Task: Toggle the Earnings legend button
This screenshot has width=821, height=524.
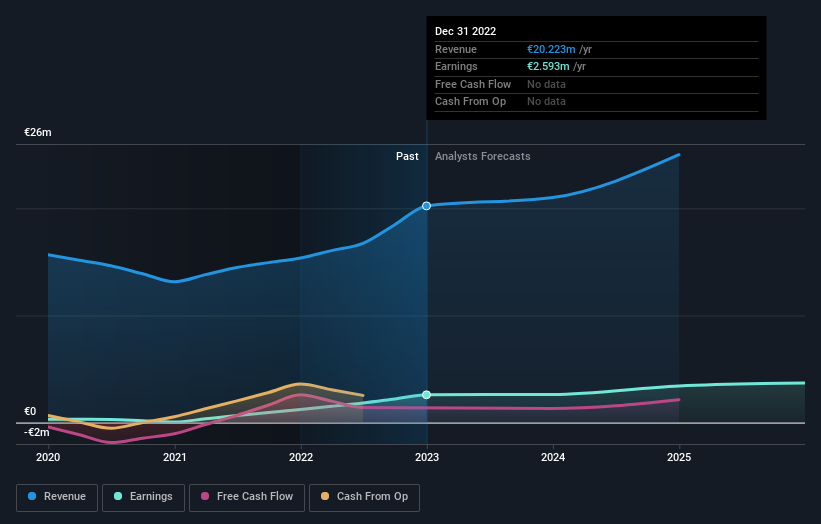Action: pyautogui.click(x=143, y=497)
